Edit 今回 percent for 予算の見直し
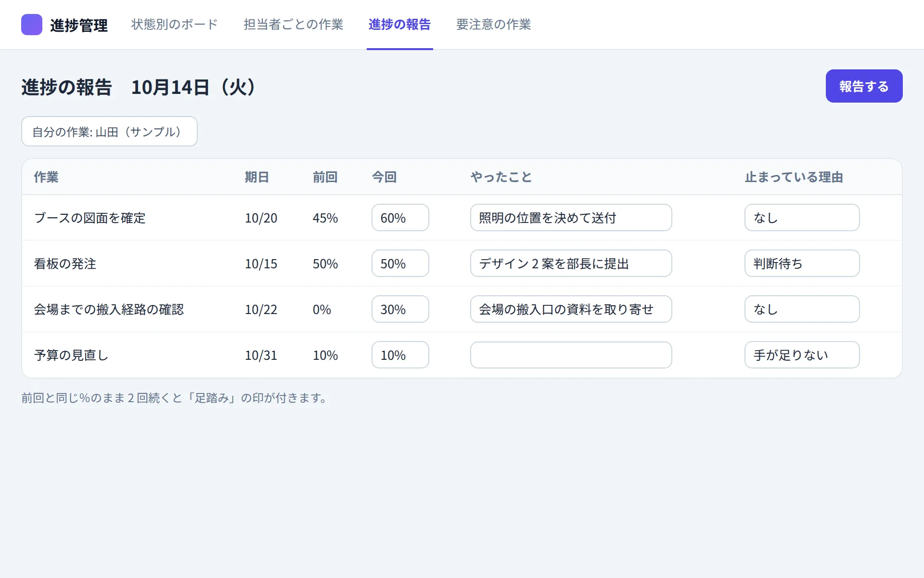 pos(400,355)
